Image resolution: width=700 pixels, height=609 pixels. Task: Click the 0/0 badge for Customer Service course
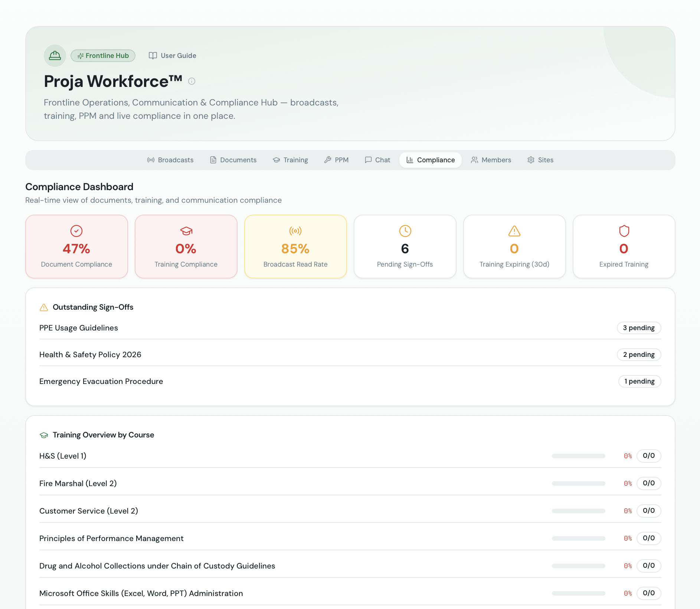pos(649,511)
